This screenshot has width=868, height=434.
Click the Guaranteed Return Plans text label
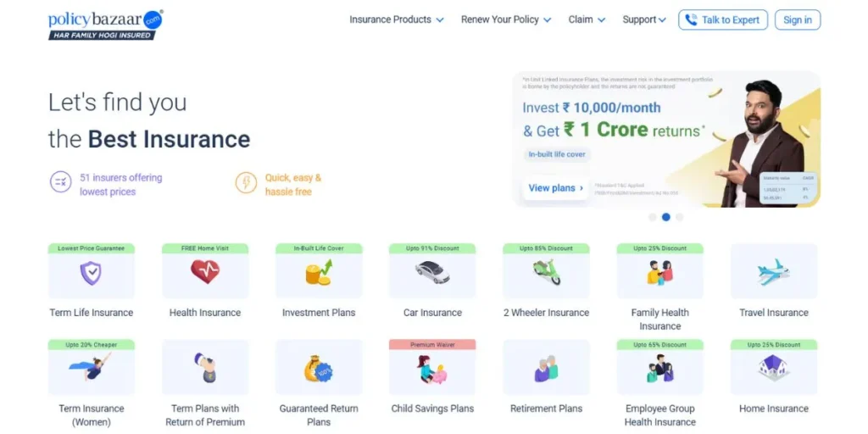(x=319, y=415)
